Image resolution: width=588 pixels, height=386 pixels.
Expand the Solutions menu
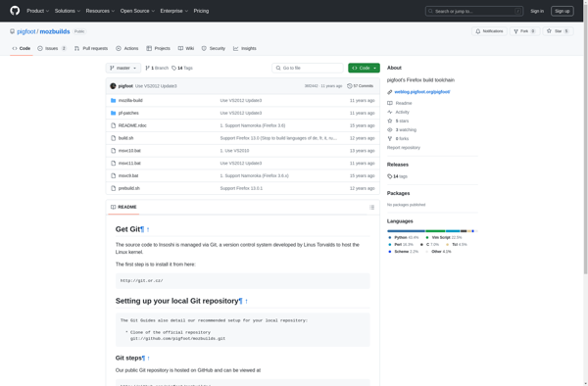tap(67, 11)
